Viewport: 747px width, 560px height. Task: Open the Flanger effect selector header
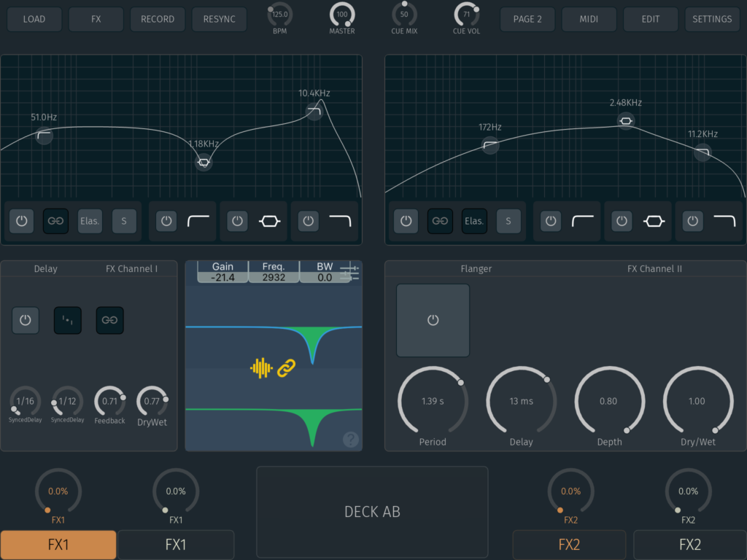pos(476,269)
